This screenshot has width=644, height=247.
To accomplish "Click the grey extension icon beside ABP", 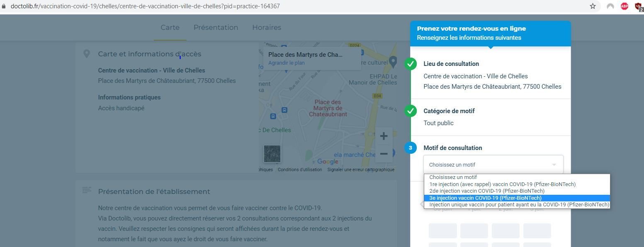I will (610, 6).
